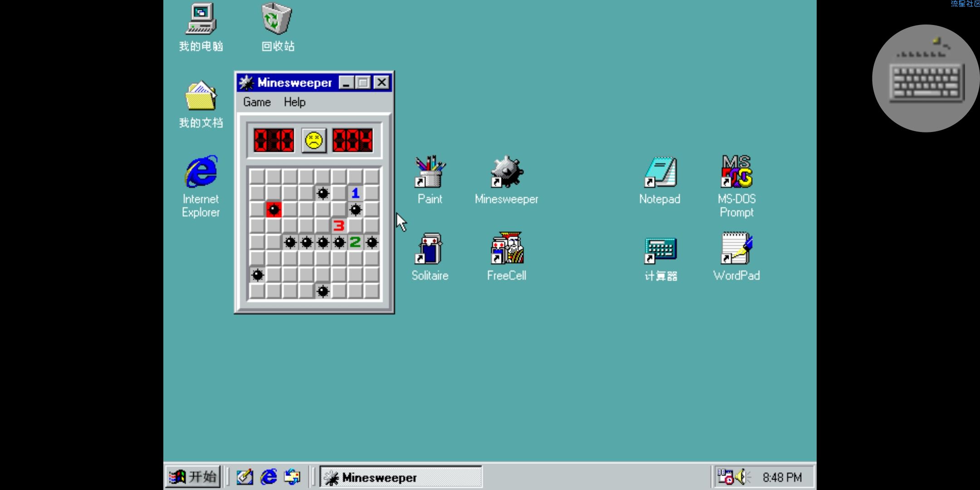980x490 pixels.
Task: Click the mine in the second row of the grid
Action: [323, 193]
